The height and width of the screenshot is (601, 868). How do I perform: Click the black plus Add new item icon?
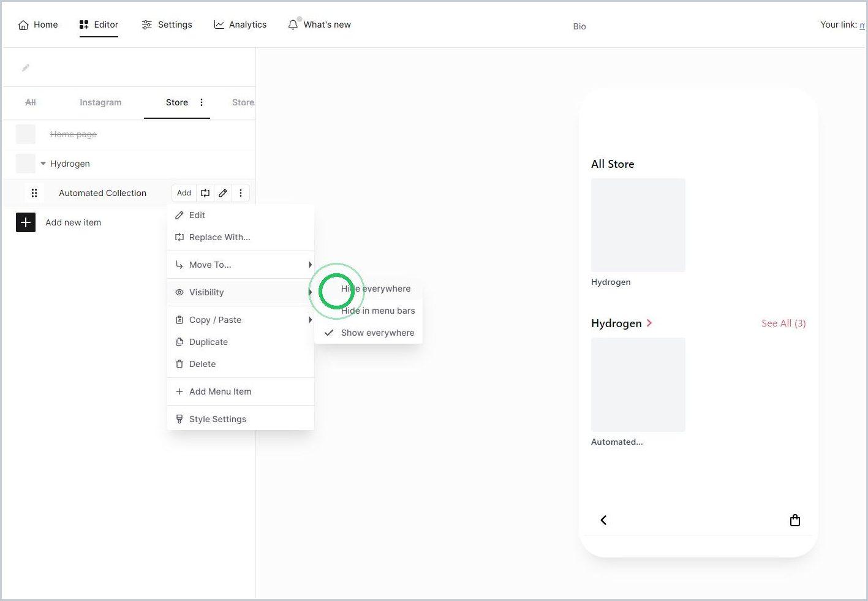pyautogui.click(x=26, y=222)
